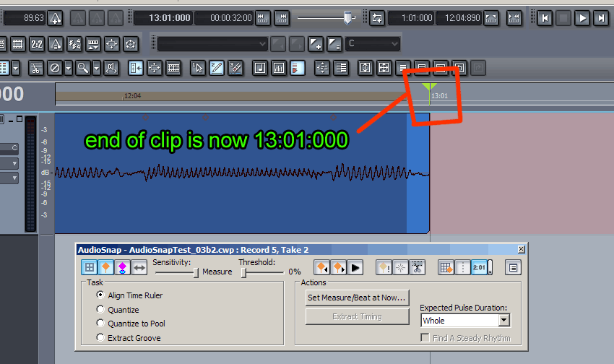Select the Quantize to Pool radio button

(100, 324)
